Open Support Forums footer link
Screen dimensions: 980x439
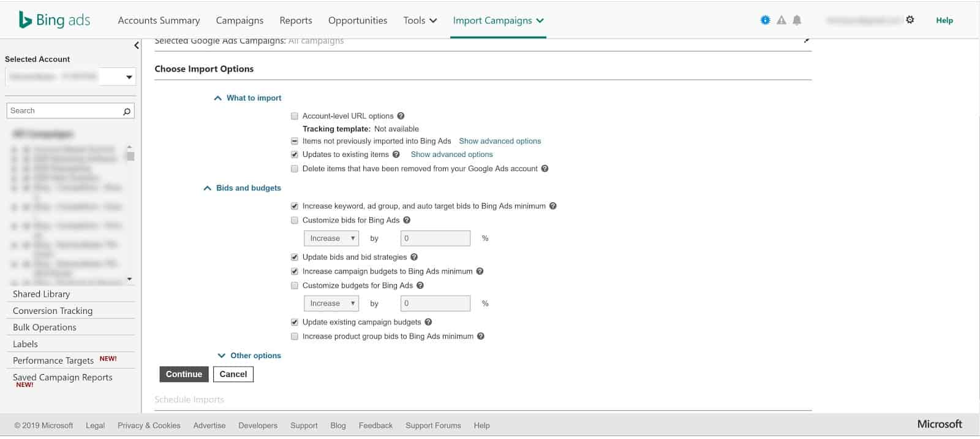[433, 426]
